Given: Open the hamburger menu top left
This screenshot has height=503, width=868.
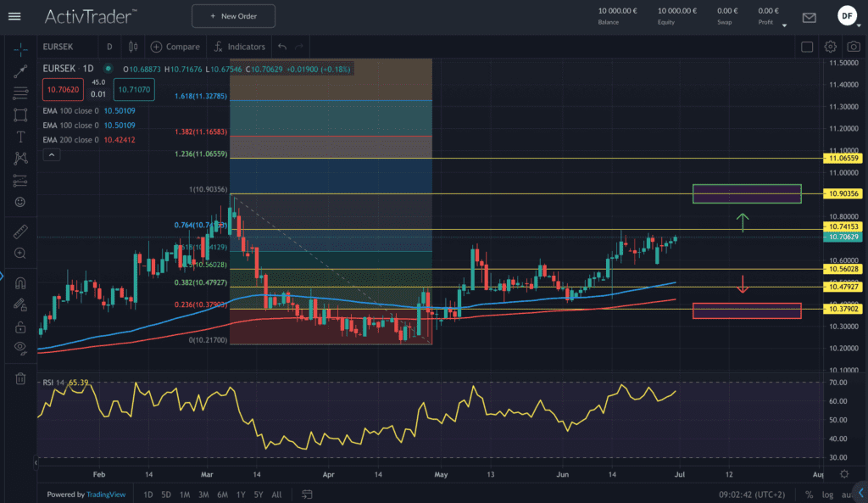Looking at the screenshot, I should point(14,16).
